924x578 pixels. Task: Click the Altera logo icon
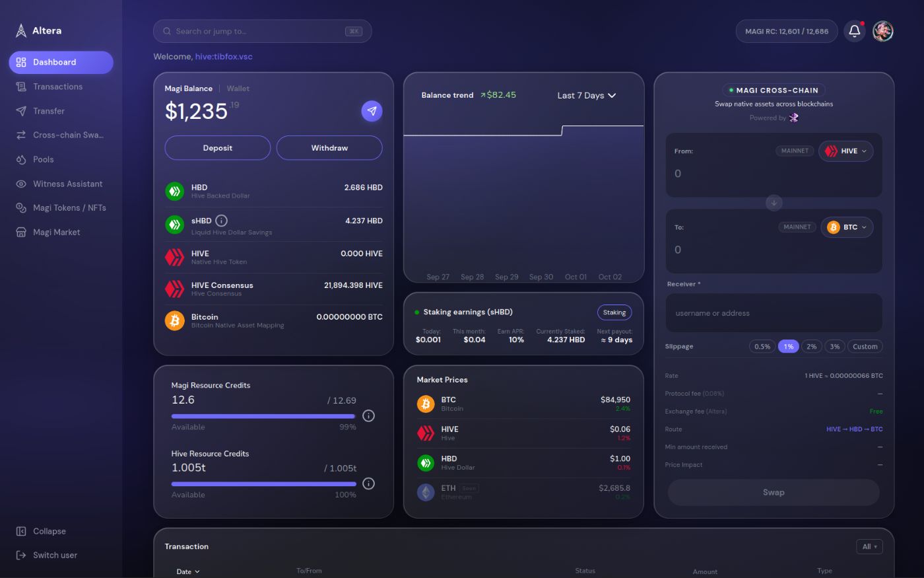(21, 30)
